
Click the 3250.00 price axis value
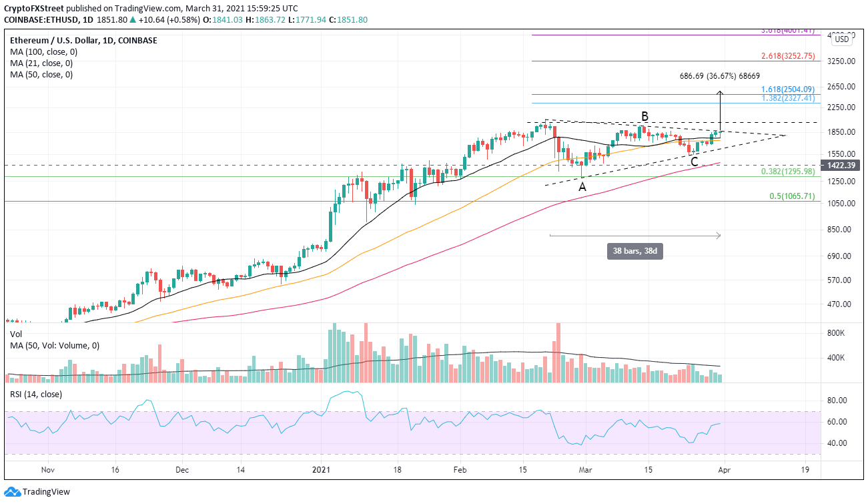pyautogui.click(x=841, y=61)
